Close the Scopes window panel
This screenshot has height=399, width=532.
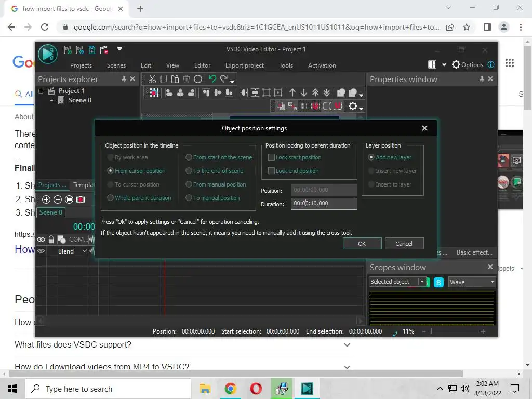[x=490, y=267]
